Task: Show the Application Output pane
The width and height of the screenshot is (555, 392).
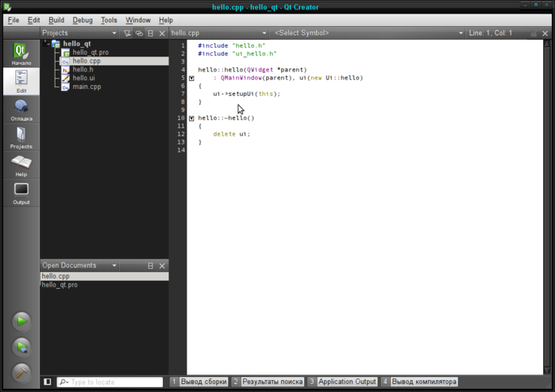Action: point(343,382)
